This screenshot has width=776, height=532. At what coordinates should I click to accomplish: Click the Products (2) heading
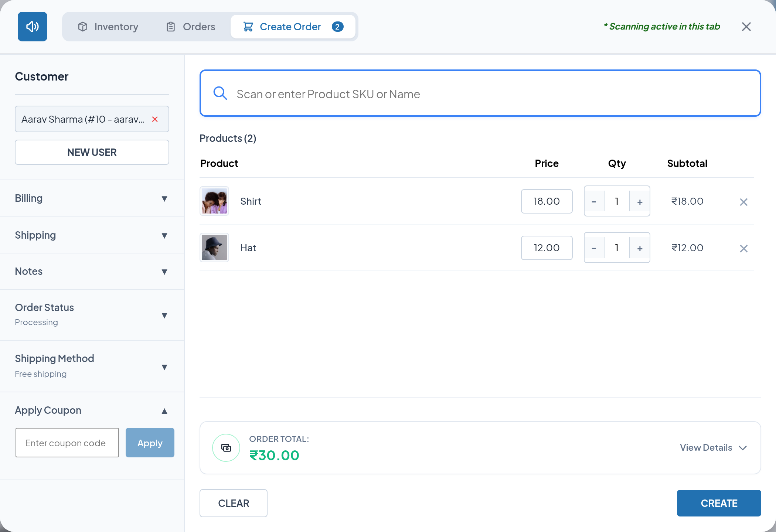pos(228,138)
